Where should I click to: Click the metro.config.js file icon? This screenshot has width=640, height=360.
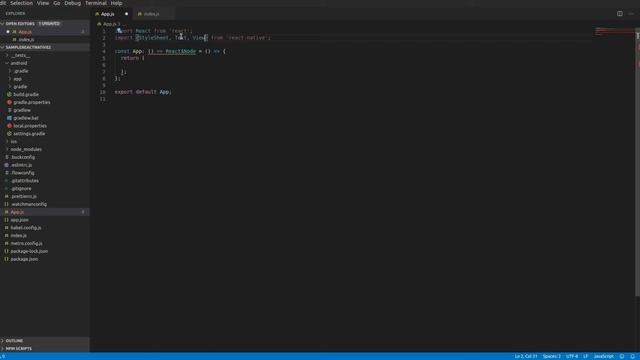[7, 243]
